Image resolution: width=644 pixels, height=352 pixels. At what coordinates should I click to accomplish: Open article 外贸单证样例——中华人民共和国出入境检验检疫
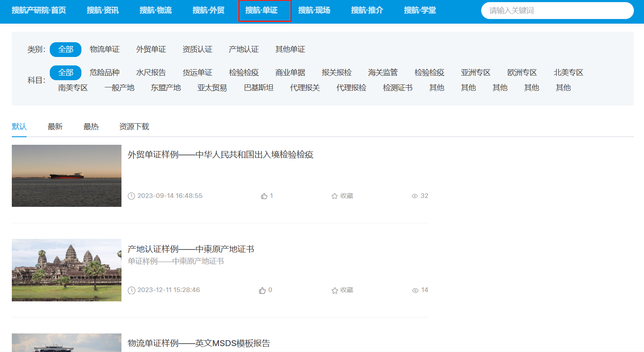click(221, 155)
